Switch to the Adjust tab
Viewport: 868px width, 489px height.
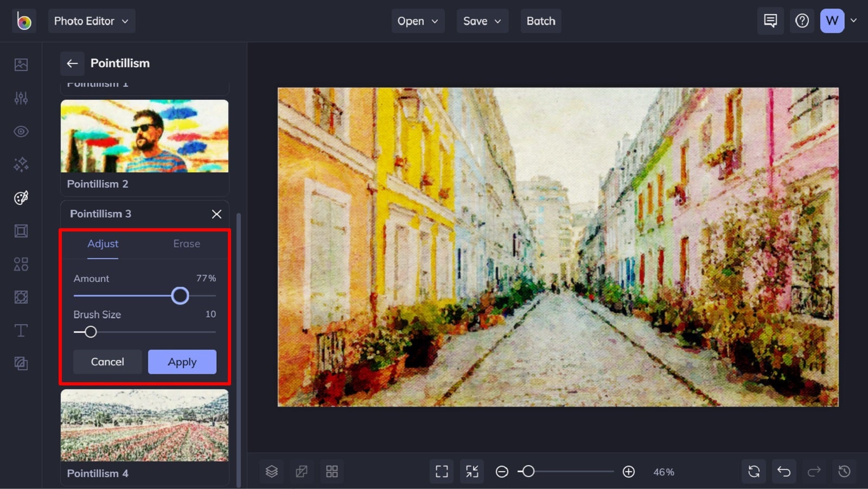click(103, 244)
